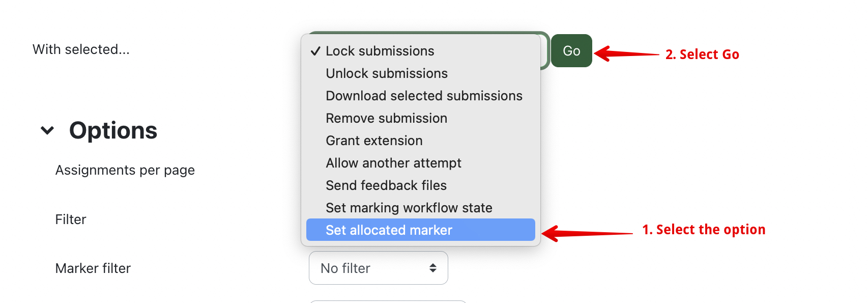Select Unlock submissions option
Viewport: 868px width, 303px height.
point(386,73)
